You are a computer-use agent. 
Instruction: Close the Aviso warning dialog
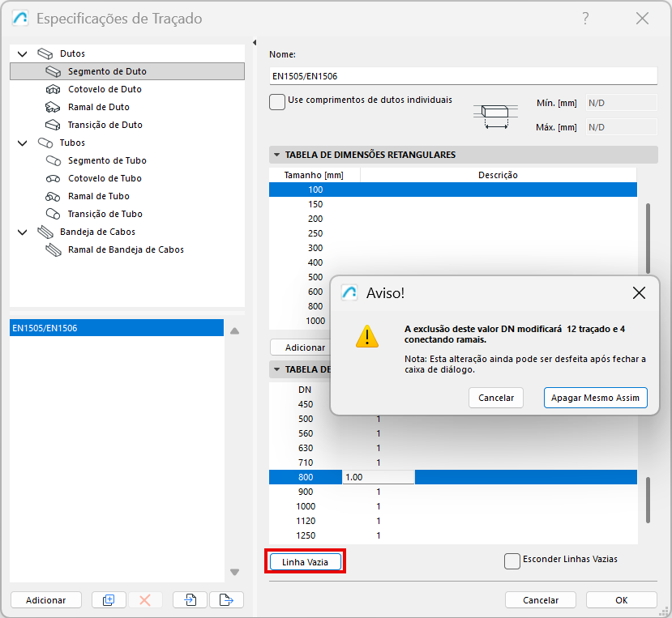pos(639,293)
